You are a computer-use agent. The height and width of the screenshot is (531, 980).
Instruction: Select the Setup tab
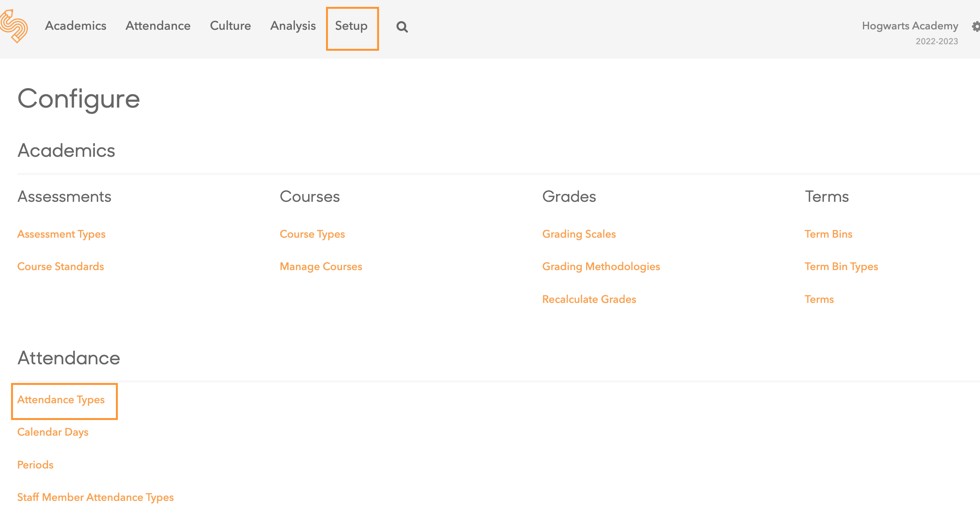351,26
